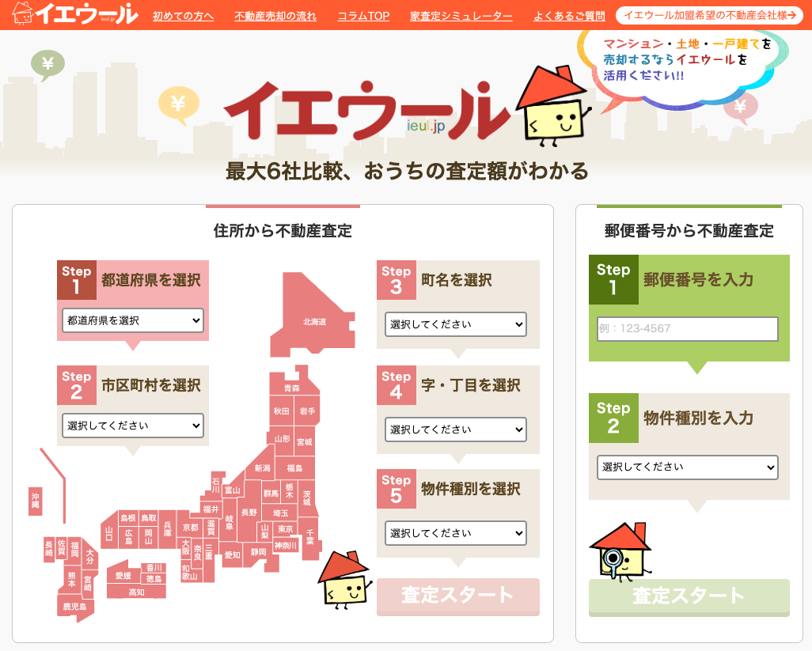Select 沖縄 on the map
The image size is (812, 651).
[x=35, y=501]
